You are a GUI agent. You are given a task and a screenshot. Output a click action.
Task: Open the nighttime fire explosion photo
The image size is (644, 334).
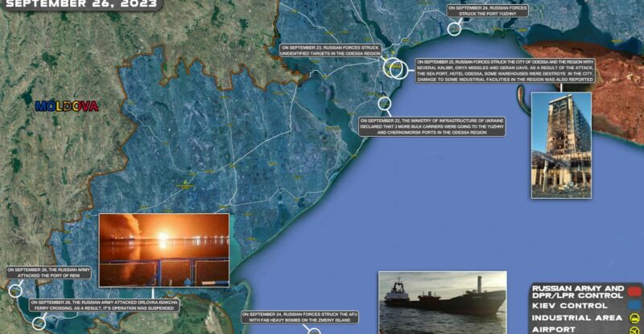coord(163,250)
